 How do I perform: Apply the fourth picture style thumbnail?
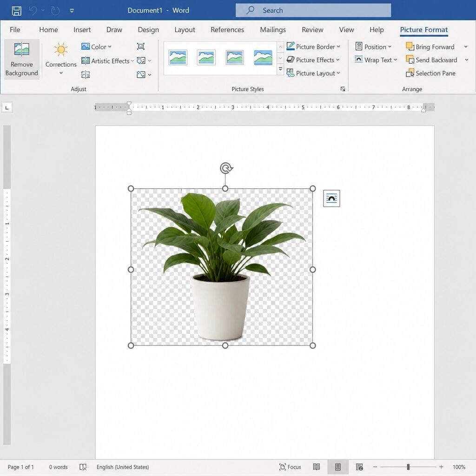click(x=263, y=58)
